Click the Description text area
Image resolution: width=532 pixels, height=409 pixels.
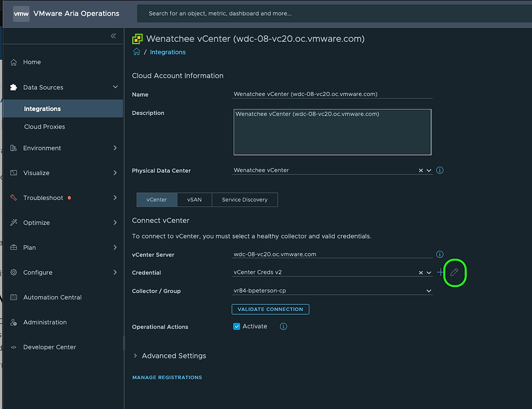coord(332,132)
